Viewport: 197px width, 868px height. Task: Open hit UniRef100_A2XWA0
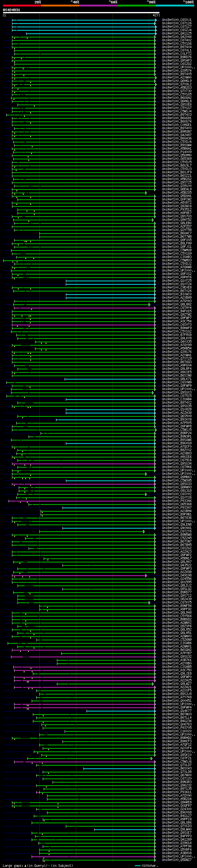click(x=176, y=78)
